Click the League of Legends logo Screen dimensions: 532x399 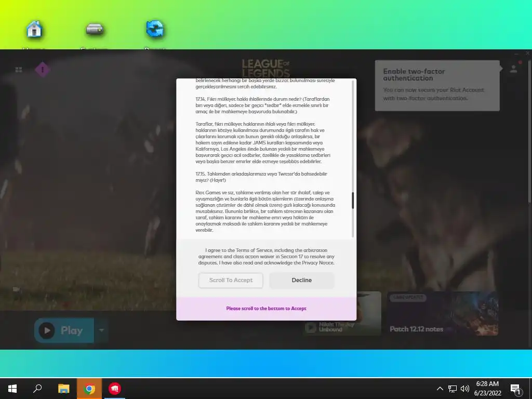tap(266, 69)
